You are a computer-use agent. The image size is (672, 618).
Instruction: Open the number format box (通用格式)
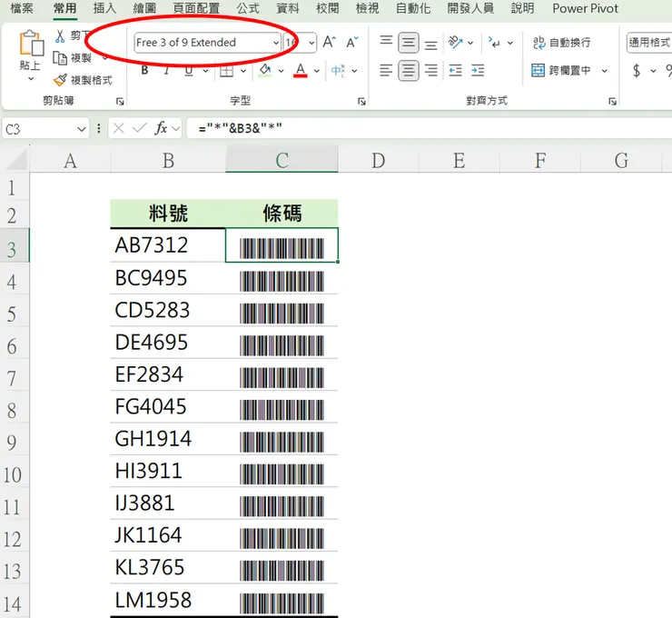[x=649, y=43]
